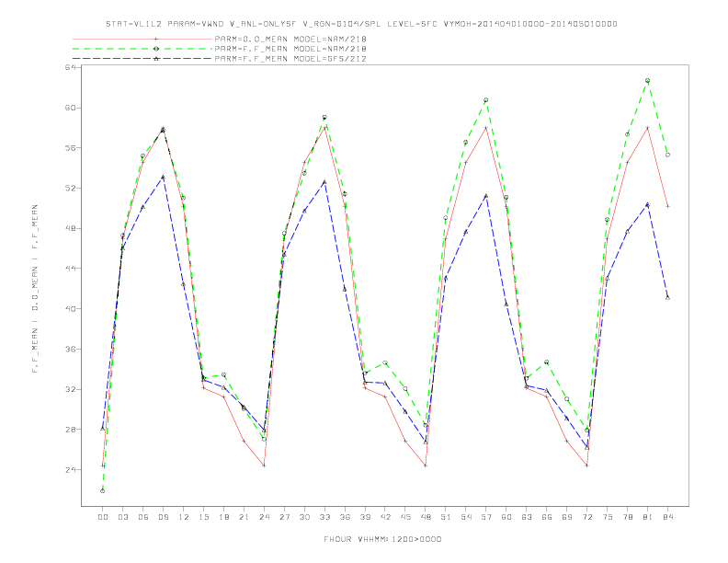This screenshot has height=563, width=728.
Task: Click x-axis forecast hour label 48
Action: point(426,517)
